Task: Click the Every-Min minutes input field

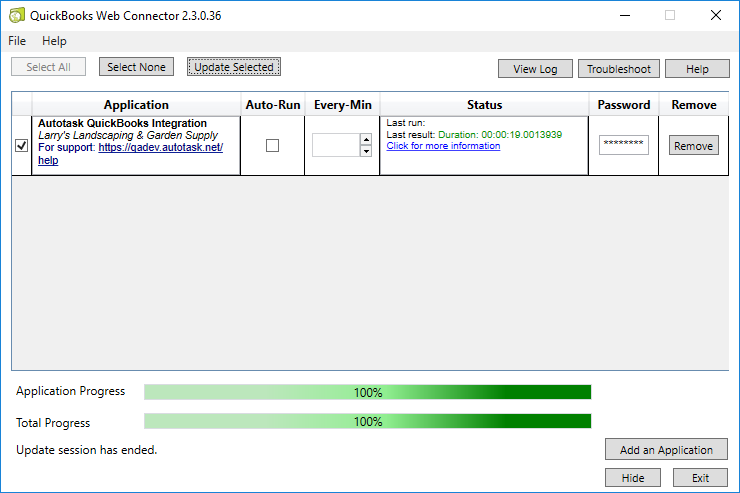Action: [x=336, y=145]
